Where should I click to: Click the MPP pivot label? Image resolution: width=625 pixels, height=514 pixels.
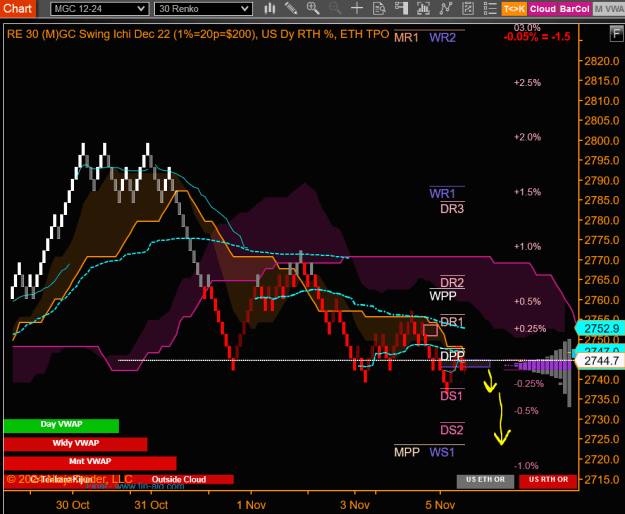(407, 452)
